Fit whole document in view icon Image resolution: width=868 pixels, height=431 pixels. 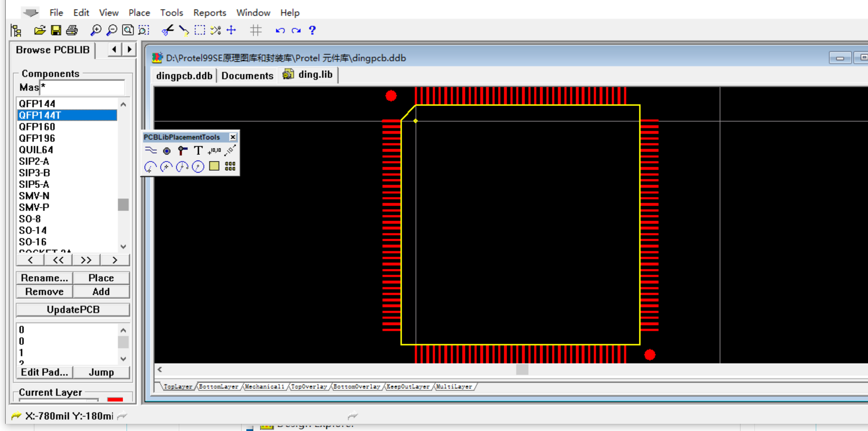[128, 31]
